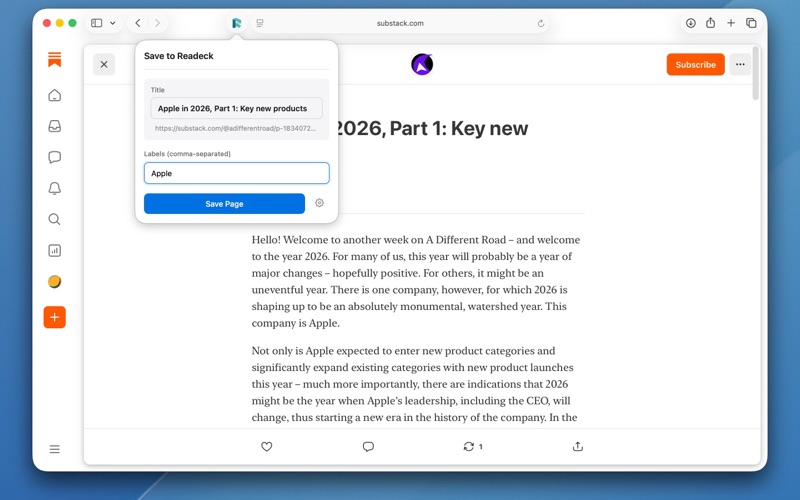Go back with the back arrow
This screenshot has height=500, width=800.
pos(138,23)
